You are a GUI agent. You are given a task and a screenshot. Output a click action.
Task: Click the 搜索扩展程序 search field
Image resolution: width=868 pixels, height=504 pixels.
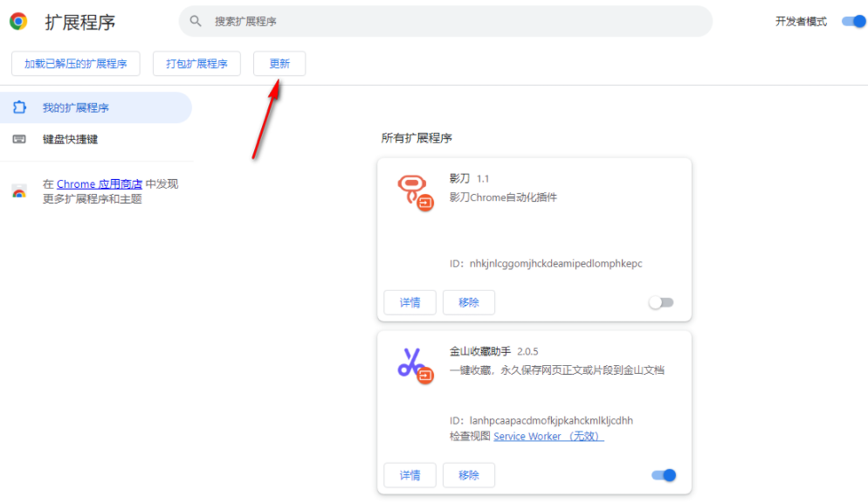(x=445, y=21)
